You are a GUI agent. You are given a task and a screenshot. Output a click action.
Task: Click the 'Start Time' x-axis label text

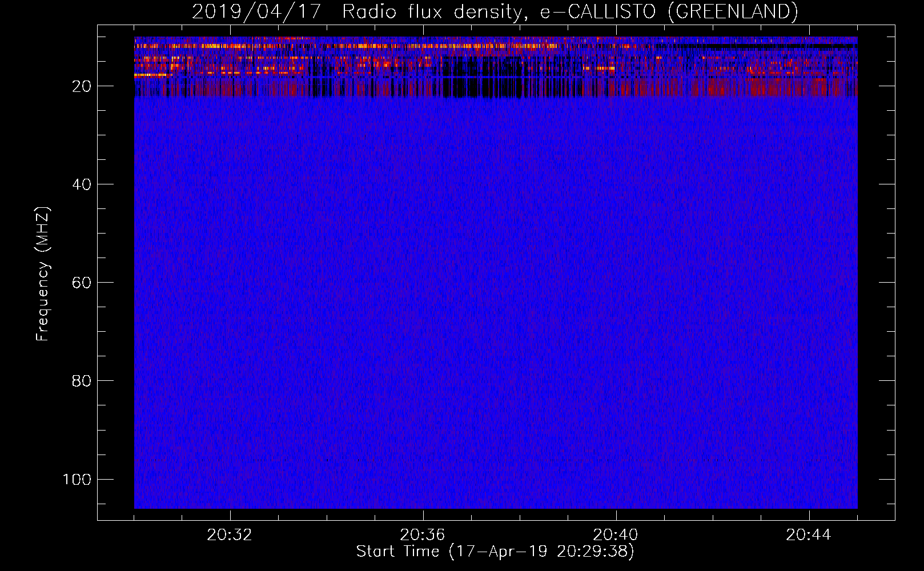pyautogui.click(x=397, y=552)
